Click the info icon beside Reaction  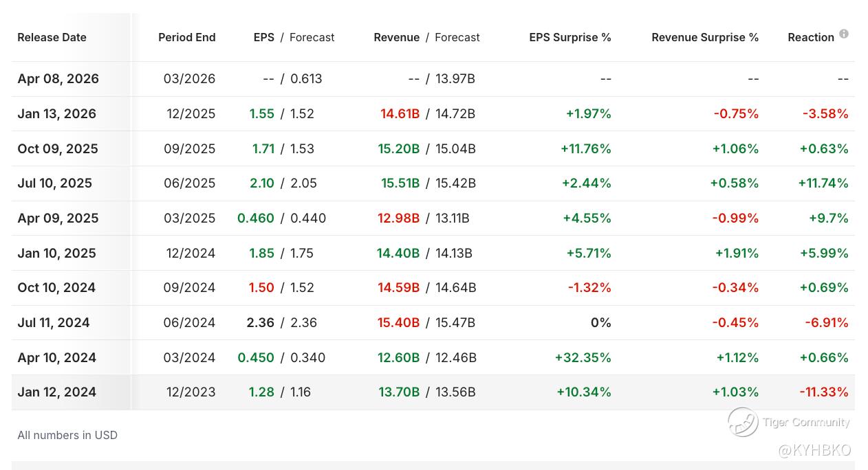[844, 34]
